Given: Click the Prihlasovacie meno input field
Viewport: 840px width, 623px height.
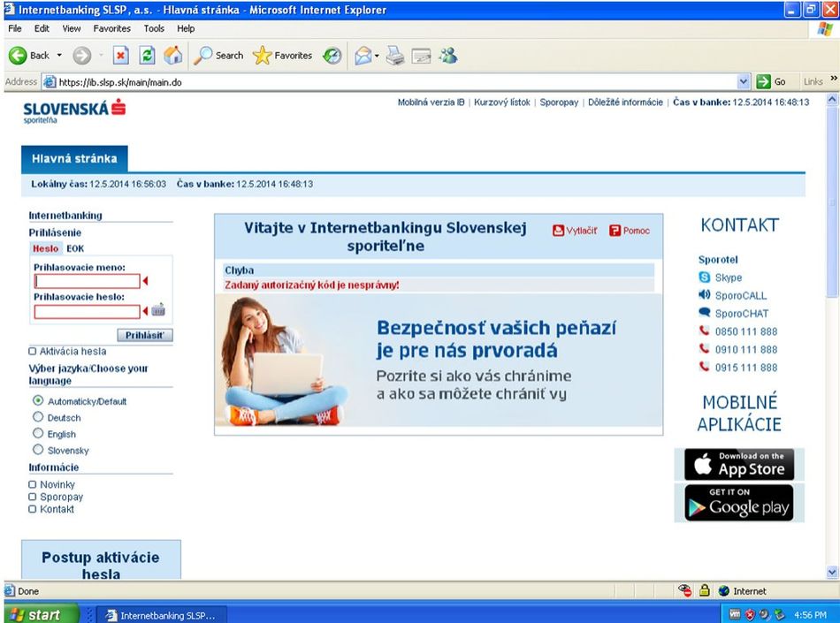Looking at the screenshot, I should coord(87,281).
